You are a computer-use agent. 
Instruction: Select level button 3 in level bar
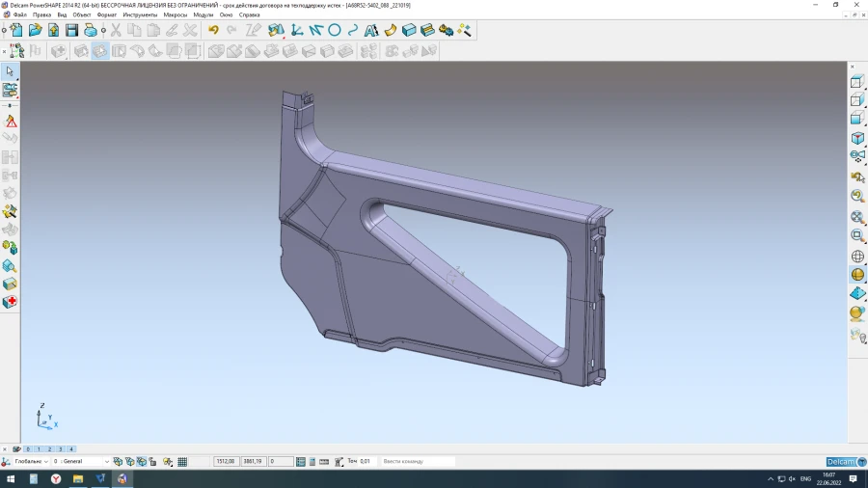[x=61, y=449]
